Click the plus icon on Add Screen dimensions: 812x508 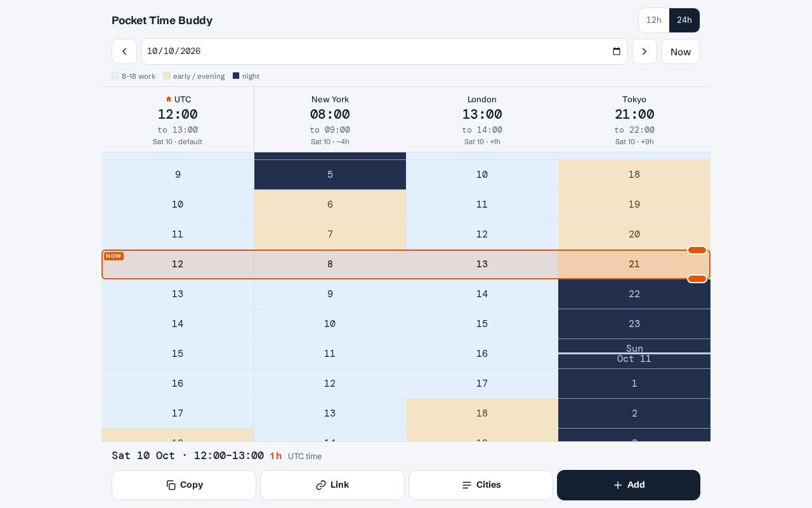[618, 485]
